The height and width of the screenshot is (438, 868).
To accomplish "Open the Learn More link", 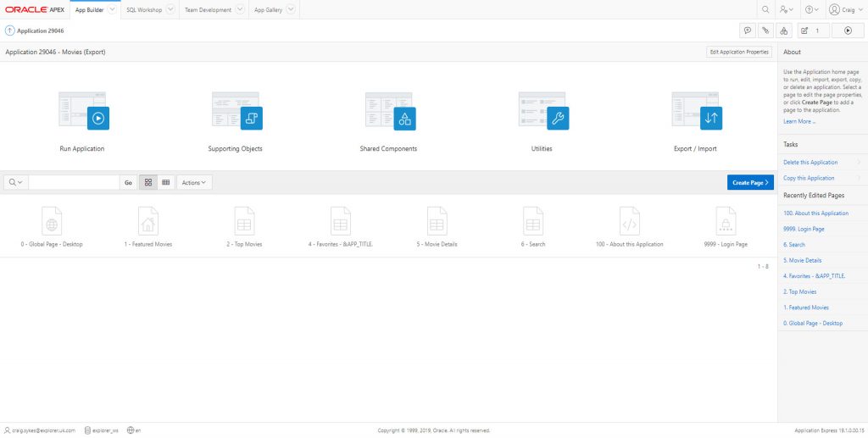I will click(799, 121).
